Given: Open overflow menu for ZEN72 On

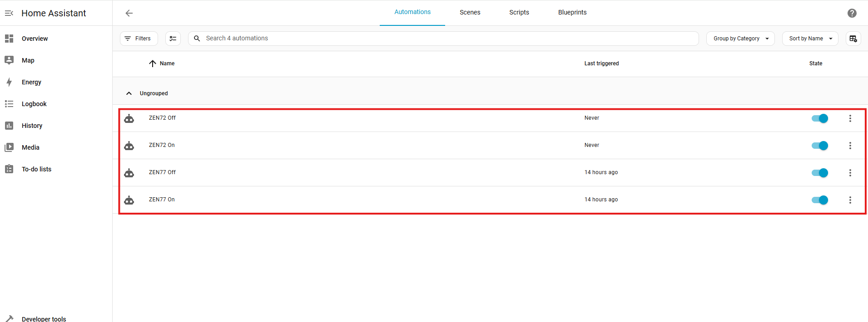Looking at the screenshot, I should (850, 146).
